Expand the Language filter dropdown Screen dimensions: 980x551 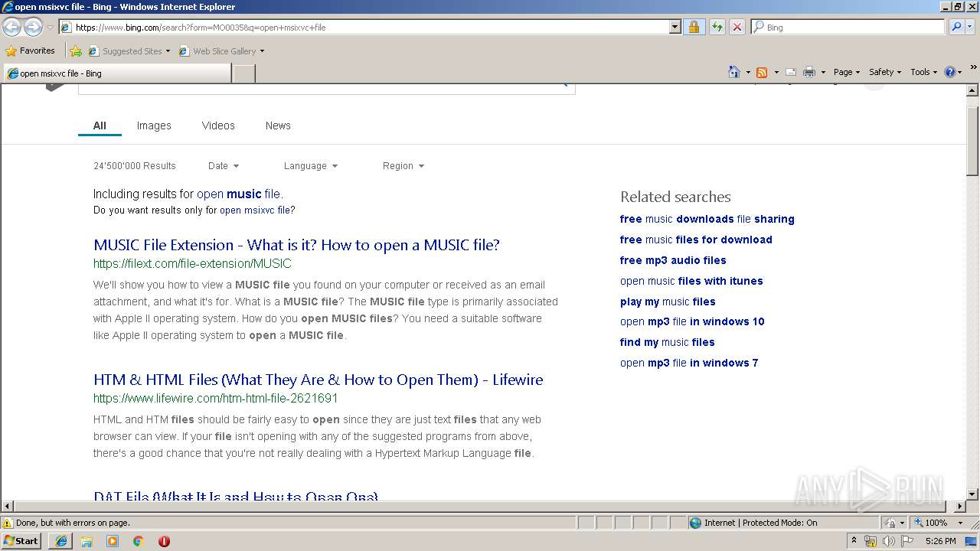tap(310, 166)
